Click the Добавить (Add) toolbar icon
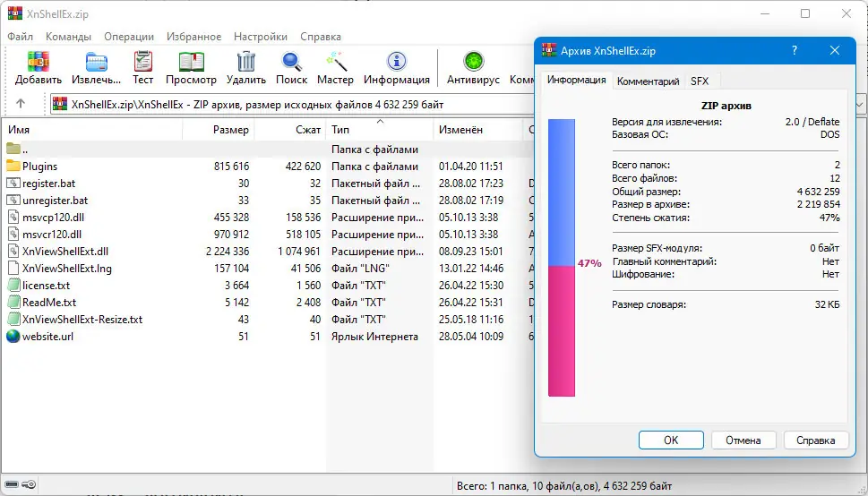868x496 pixels. click(39, 62)
